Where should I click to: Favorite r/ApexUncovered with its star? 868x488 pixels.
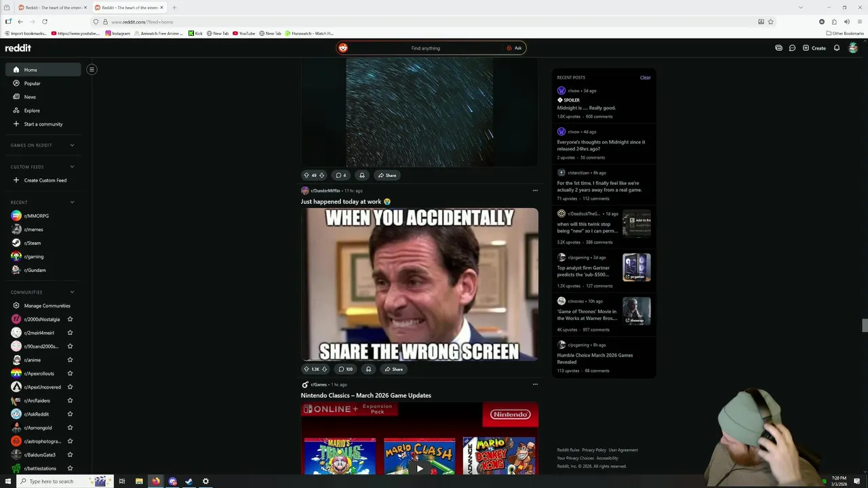pyautogui.click(x=70, y=387)
